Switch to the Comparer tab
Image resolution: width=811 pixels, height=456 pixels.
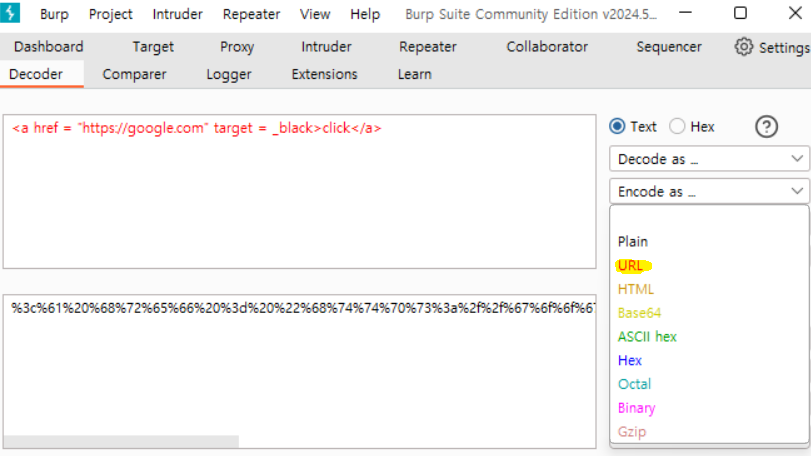click(x=134, y=74)
